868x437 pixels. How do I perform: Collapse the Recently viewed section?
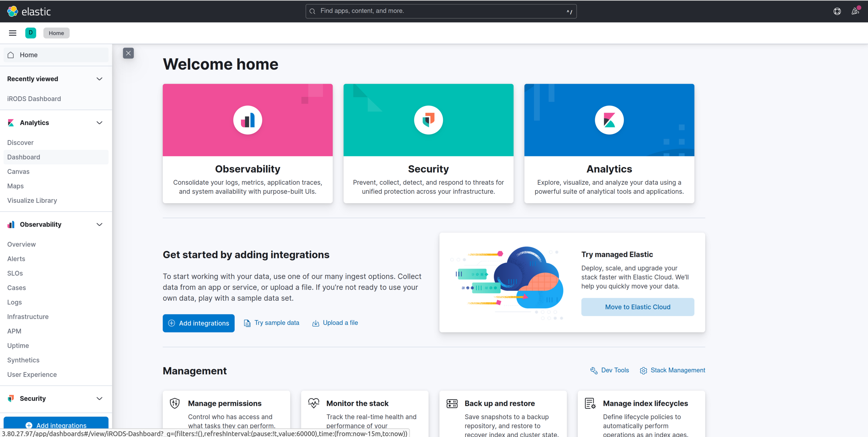click(99, 79)
